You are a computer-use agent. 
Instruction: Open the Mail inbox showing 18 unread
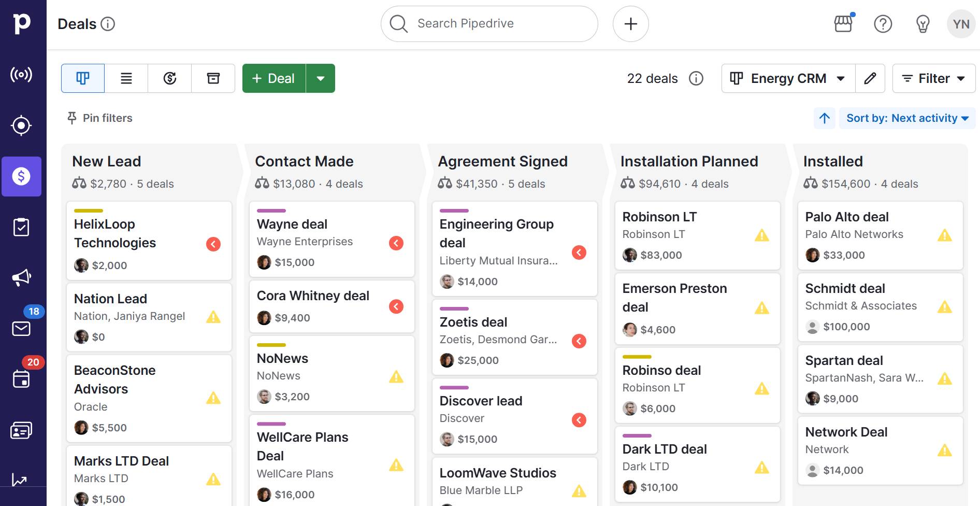tap(22, 328)
